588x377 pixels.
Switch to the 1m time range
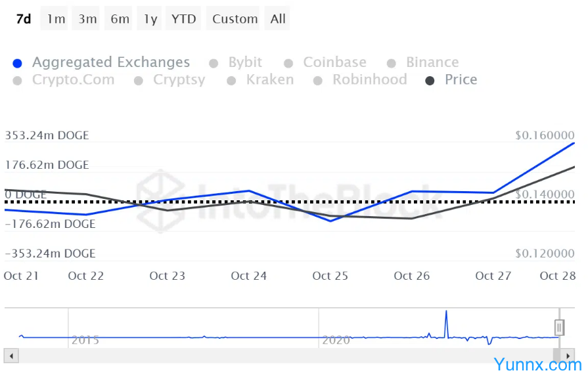coord(56,19)
